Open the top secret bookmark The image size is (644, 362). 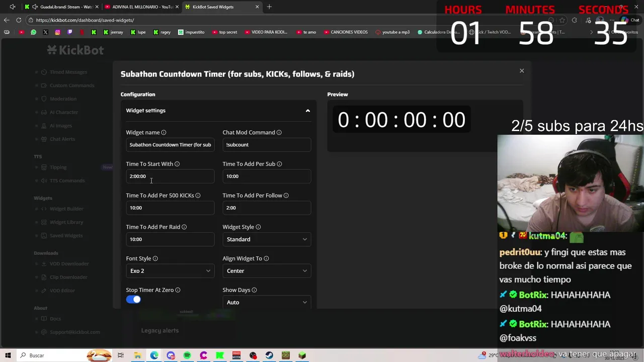click(224, 32)
